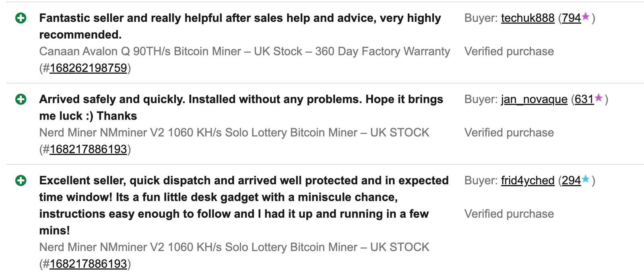Click the Canaan Avalon Q 90TH/s product title

(x=244, y=51)
